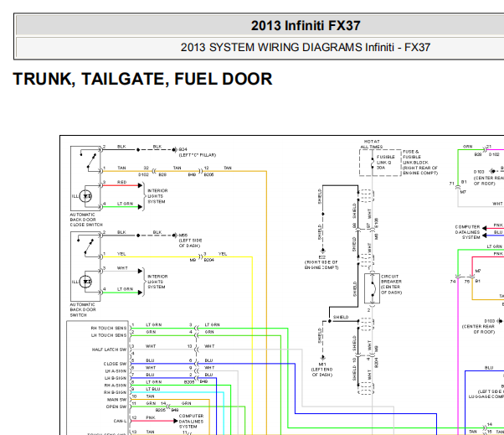Click "COMPUTER DATA LINES SYSTEM" next to CAN-L PNK wire

click(191, 421)
